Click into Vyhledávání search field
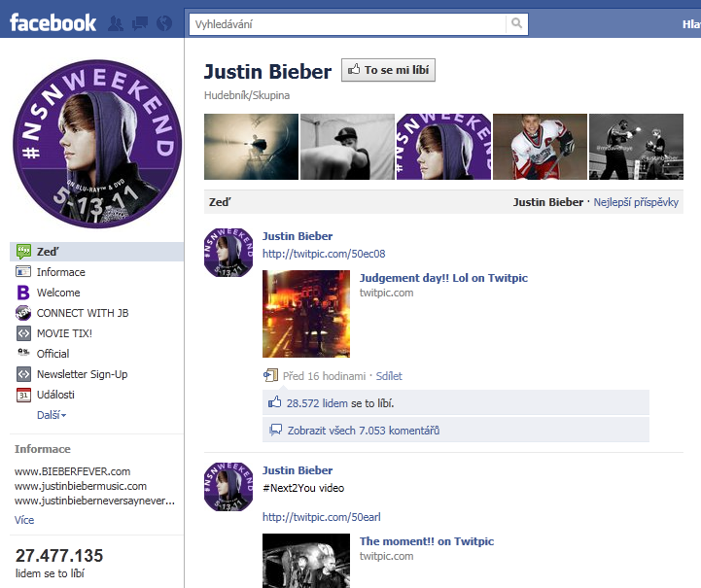 click(x=347, y=24)
